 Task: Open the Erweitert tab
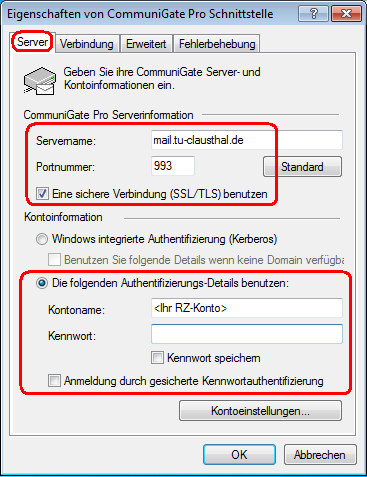coord(146,44)
